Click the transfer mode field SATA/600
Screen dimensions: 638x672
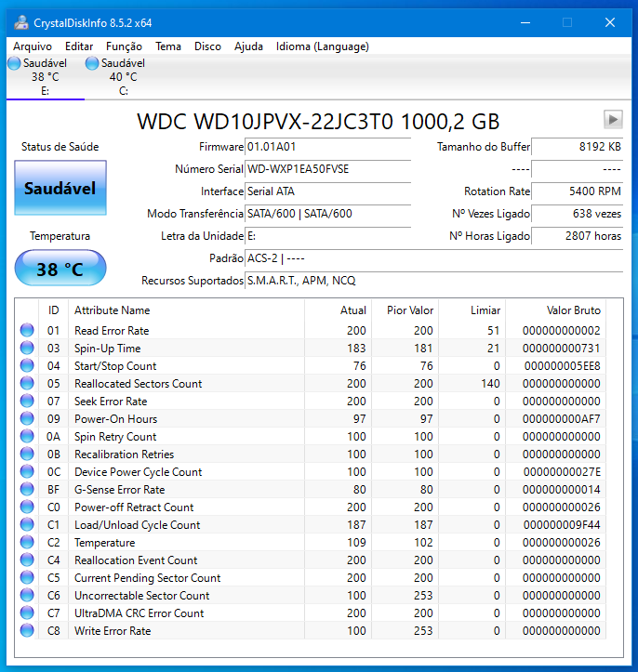tap(327, 214)
